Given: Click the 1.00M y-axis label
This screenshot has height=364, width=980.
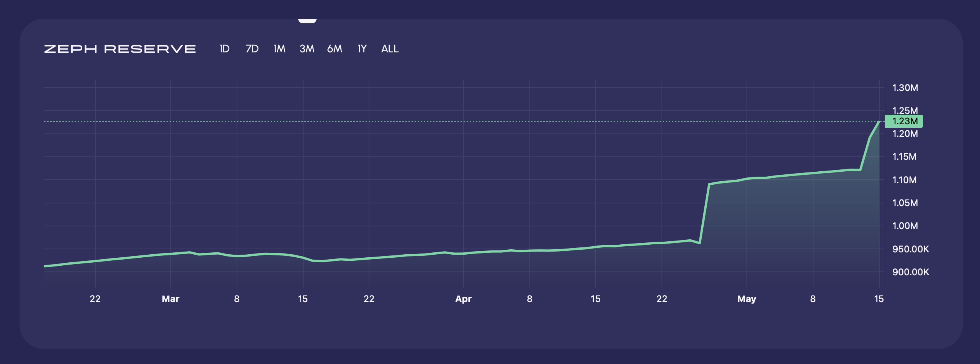Looking at the screenshot, I should click(905, 226).
